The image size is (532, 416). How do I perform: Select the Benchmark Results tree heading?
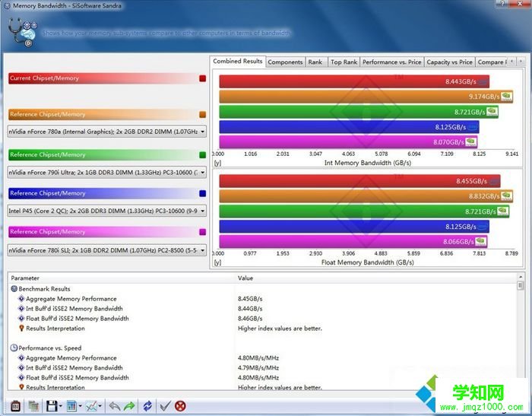pyautogui.click(x=44, y=289)
